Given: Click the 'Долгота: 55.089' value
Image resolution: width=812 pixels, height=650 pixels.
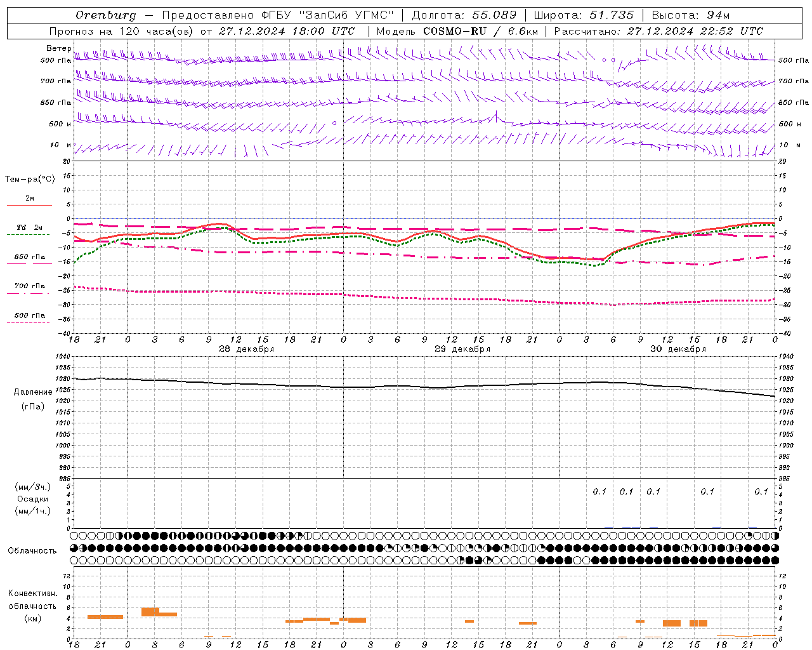Looking at the screenshot, I should (x=464, y=15).
